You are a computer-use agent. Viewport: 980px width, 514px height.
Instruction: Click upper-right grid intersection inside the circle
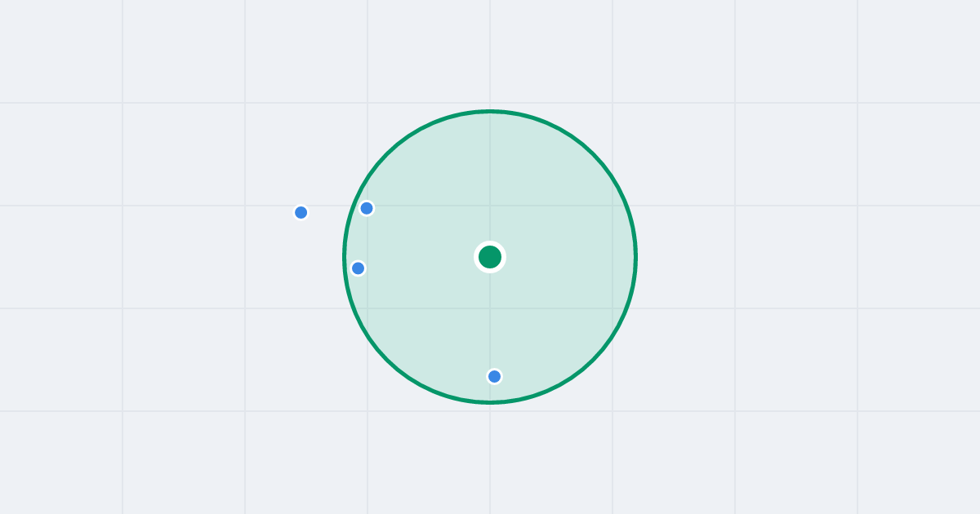pos(612,206)
